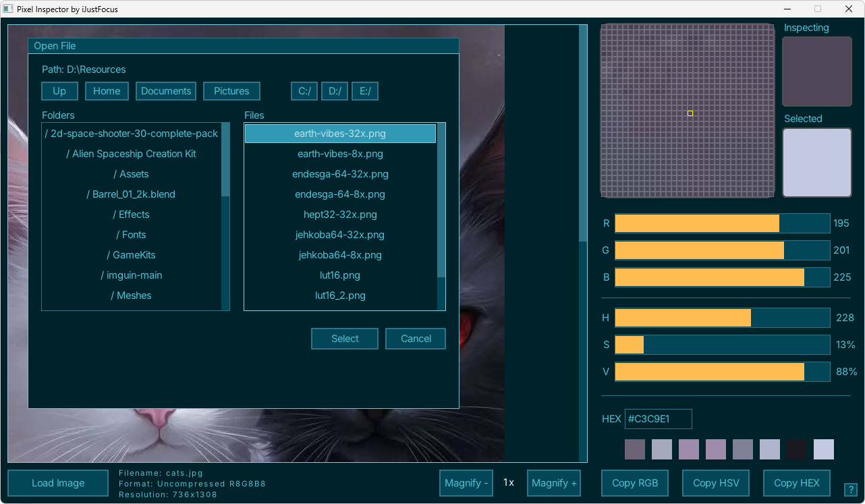This screenshot has height=504, width=865.
Task: Select file lut16_2.png
Action: (340, 296)
